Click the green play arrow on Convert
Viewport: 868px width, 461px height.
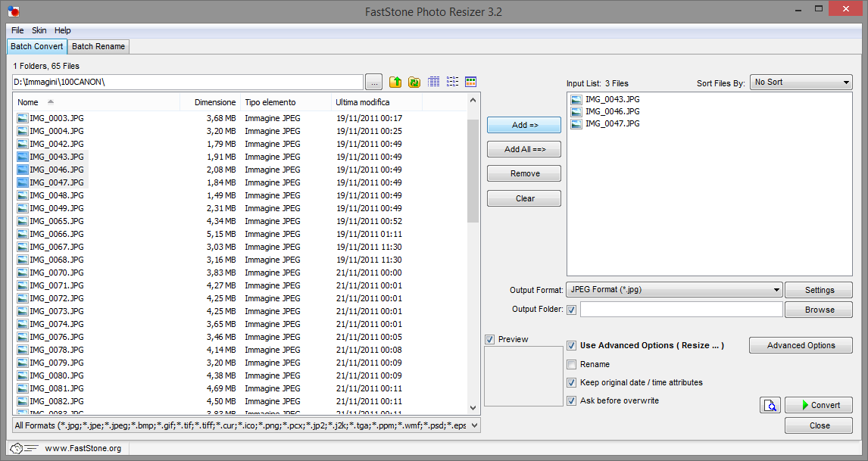(805, 405)
